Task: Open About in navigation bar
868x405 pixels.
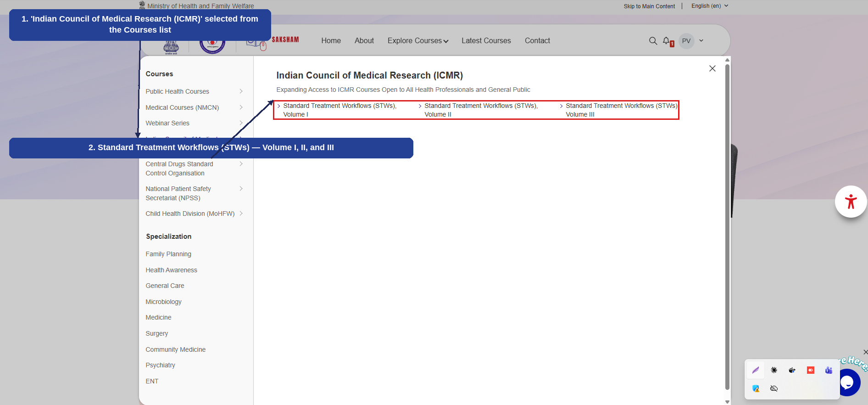Action: tap(364, 41)
